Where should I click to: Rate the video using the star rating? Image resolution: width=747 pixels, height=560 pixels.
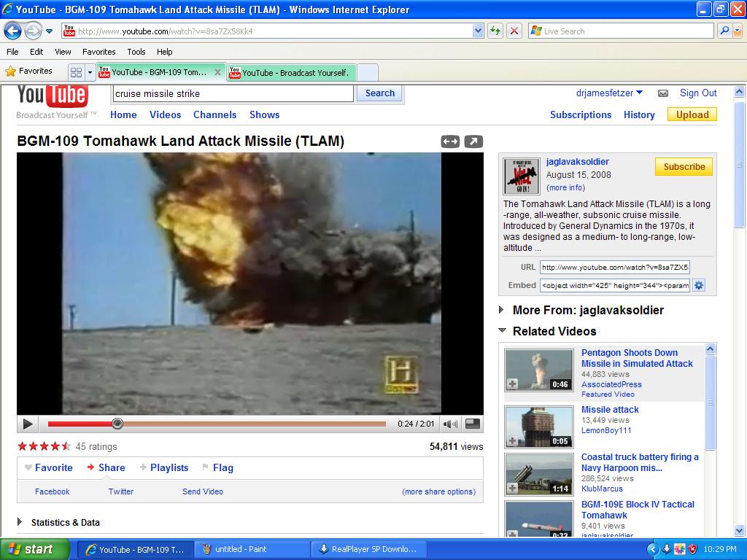[x=44, y=446]
